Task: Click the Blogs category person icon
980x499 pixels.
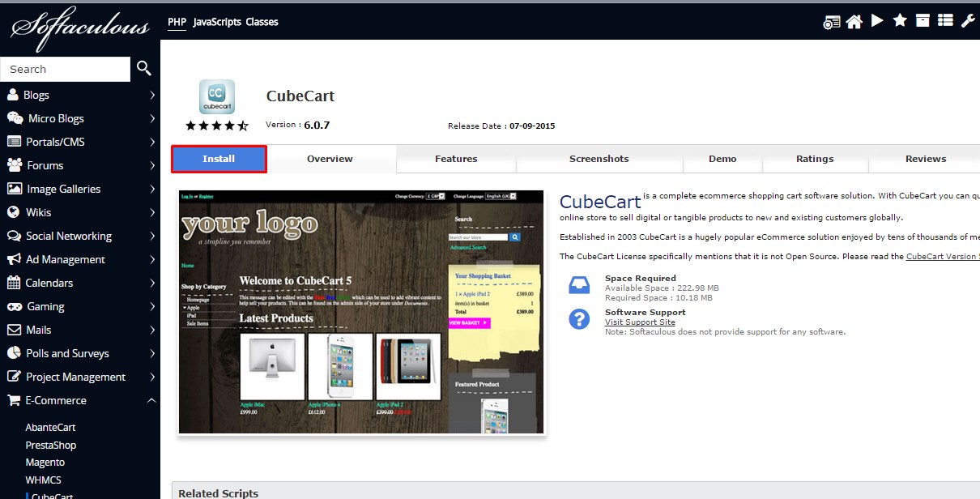Action: 13,95
